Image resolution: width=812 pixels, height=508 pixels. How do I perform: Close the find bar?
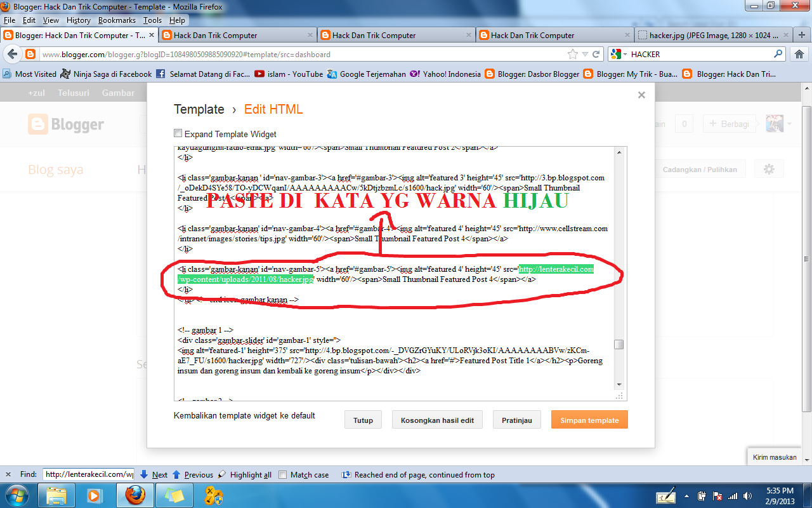tap(7, 474)
